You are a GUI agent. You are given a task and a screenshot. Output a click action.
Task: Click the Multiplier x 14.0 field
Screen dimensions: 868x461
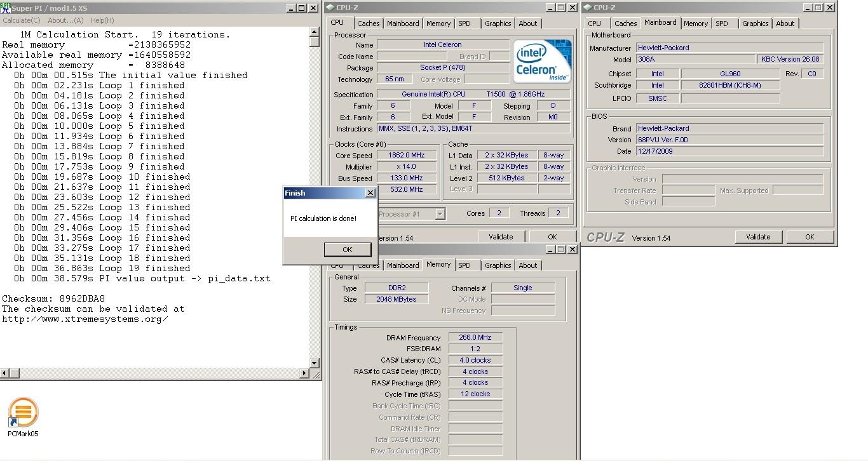tap(405, 166)
